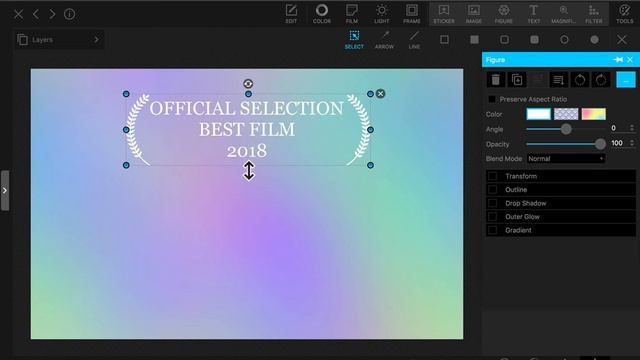
Task: Switch to the Film tab
Action: tap(352, 14)
